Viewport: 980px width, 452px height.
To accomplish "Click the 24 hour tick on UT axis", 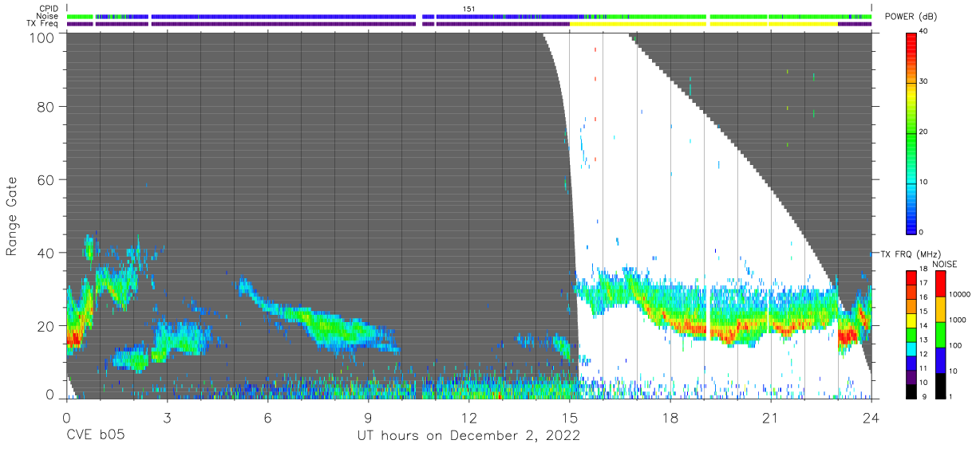I will click(871, 417).
